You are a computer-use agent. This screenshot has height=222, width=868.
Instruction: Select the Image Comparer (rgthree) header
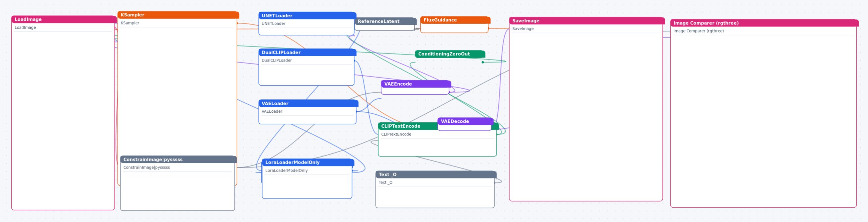coord(764,23)
